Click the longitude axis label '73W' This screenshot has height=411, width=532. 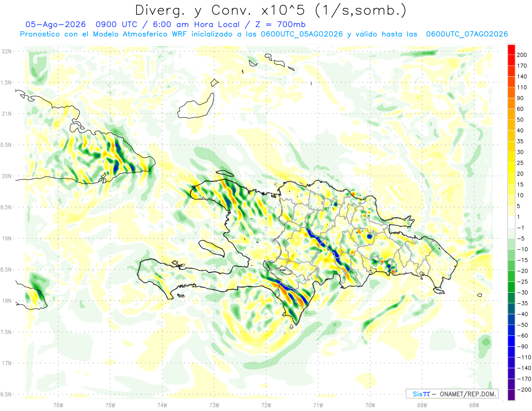tap(214, 405)
